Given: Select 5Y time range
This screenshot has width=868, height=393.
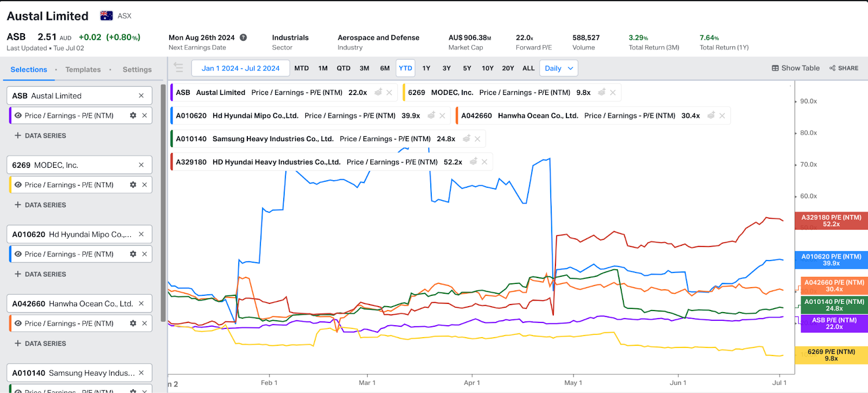Looking at the screenshot, I should point(467,68).
